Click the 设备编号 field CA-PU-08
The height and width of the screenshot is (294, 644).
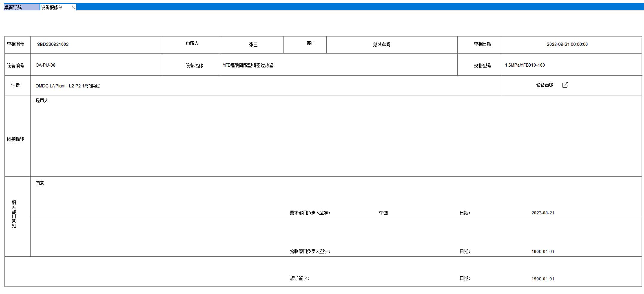click(x=45, y=65)
